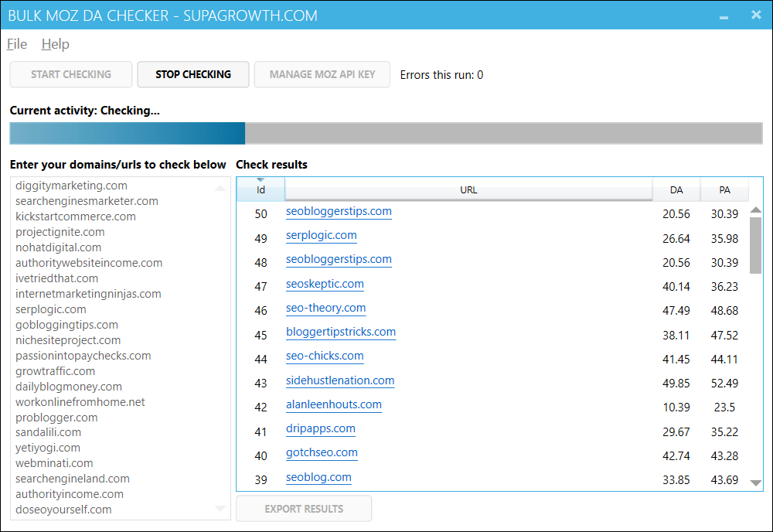773x532 pixels.
Task: Open the sidehustlenation.com result link
Action: (340, 380)
